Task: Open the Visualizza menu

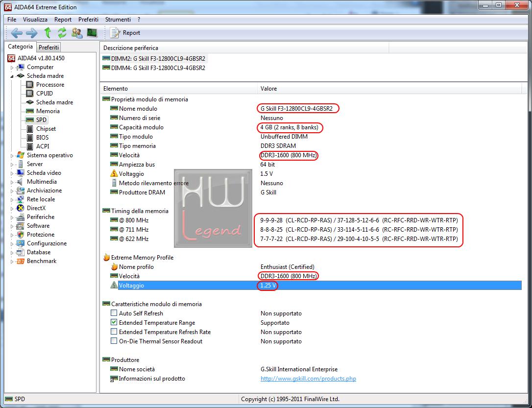Action: click(x=35, y=19)
